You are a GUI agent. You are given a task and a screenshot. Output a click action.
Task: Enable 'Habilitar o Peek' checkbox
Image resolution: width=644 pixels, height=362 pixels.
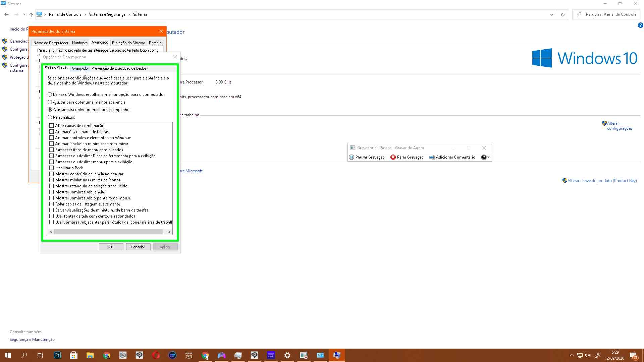[x=52, y=168]
